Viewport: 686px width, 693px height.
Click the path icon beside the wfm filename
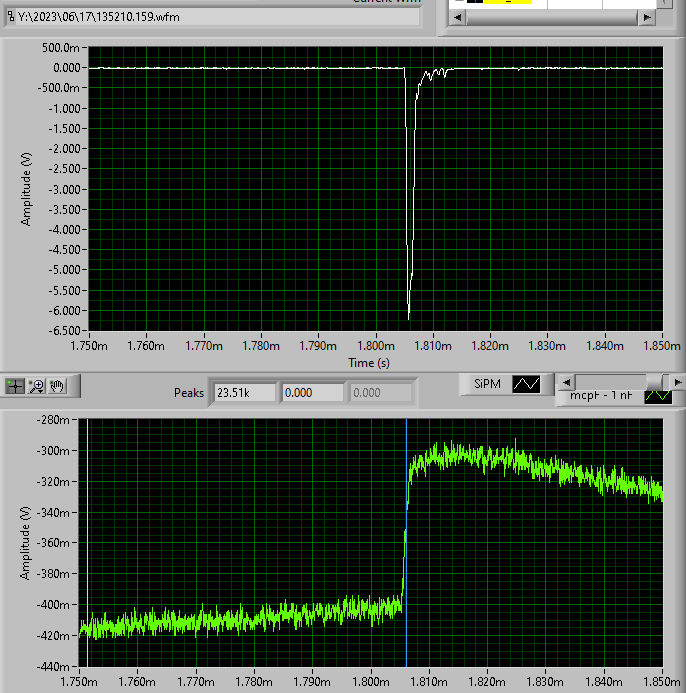pos(11,17)
